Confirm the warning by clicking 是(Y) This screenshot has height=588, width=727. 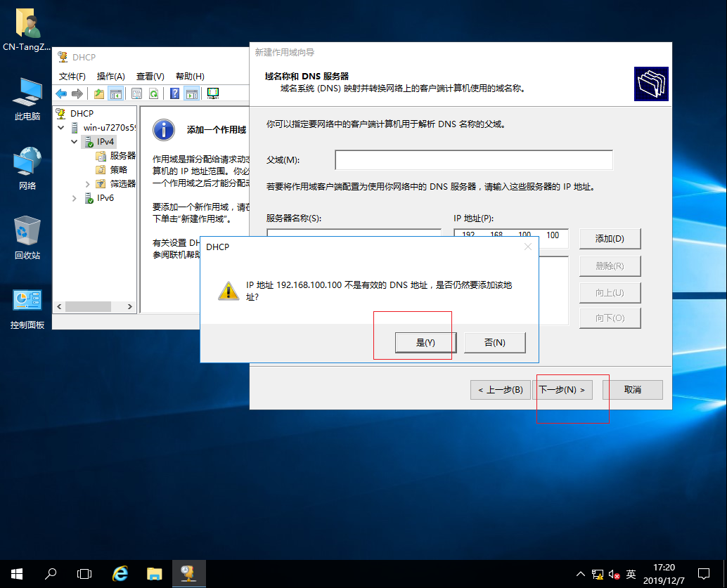[x=425, y=343]
